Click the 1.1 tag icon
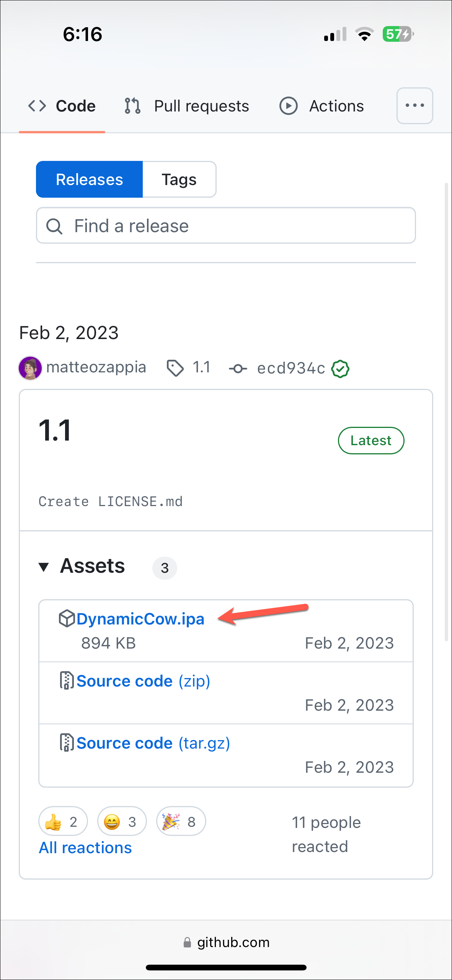Viewport: 452px width, 980px height. (x=175, y=368)
